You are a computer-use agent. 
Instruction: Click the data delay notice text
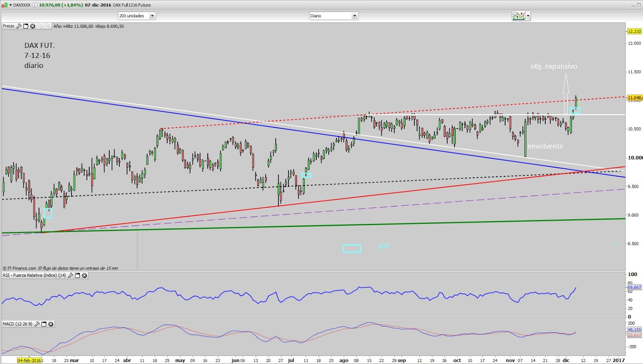click(x=78, y=268)
